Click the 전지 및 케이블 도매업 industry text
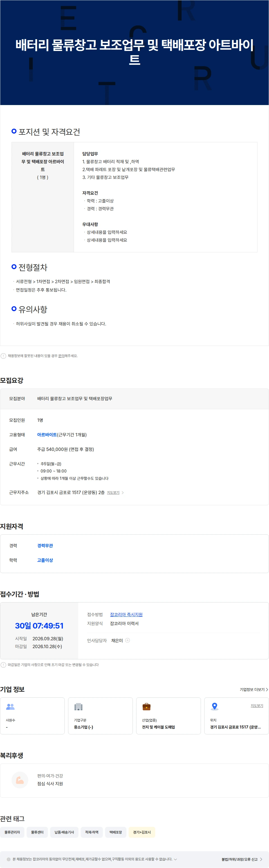The height and width of the screenshot is (868, 269). pyautogui.click(x=158, y=727)
